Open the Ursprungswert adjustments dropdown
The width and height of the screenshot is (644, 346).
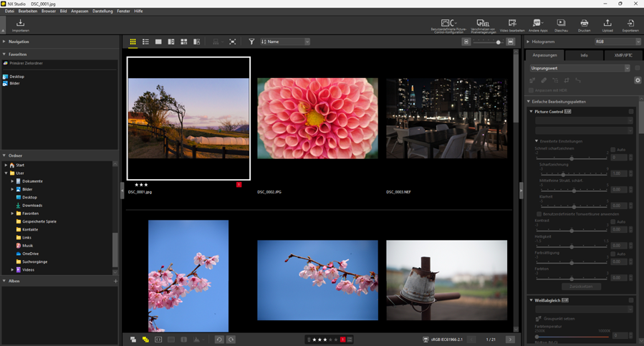580,68
